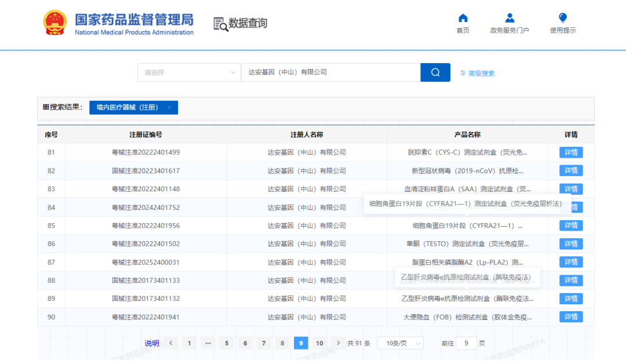This screenshot has height=364, width=626.
Task: Click the 序号 column header
Action: click(51, 134)
